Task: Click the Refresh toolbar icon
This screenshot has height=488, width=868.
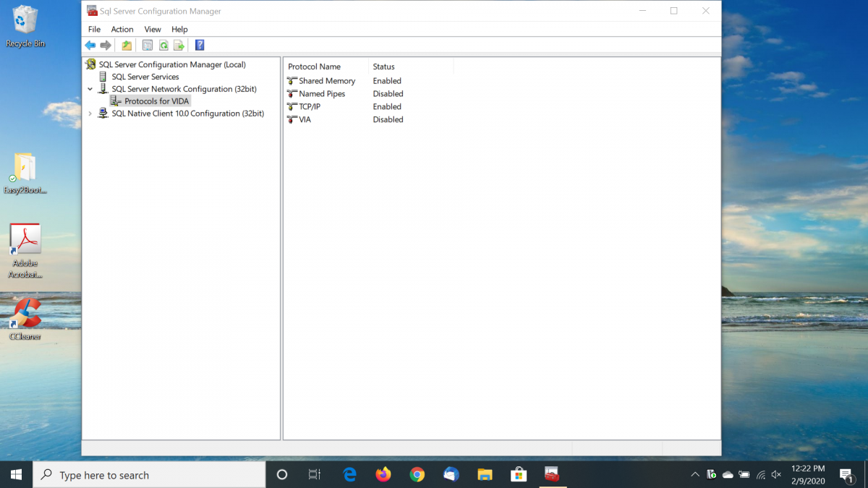Action: (x=163, y=46)
